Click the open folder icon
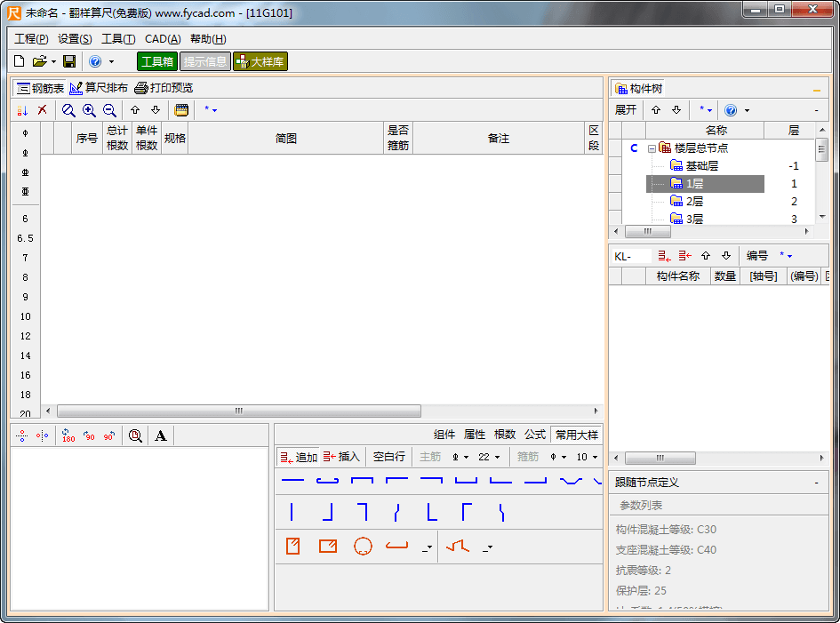 39,61
